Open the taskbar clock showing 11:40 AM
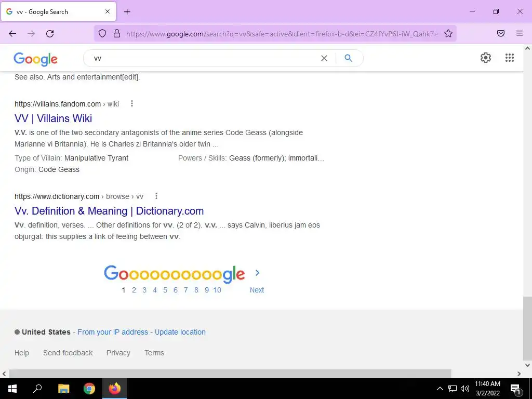The width and height of the screenshot is (532, 399). click(487, 389)
